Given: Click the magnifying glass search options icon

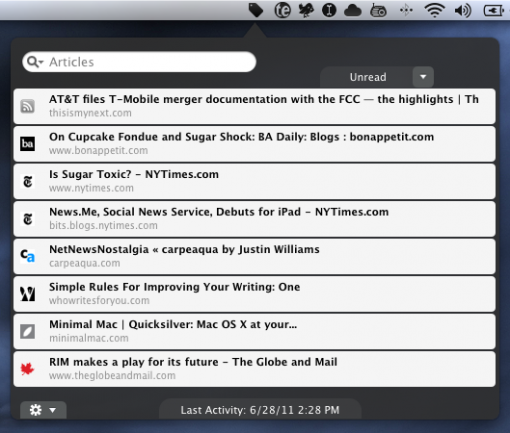Looking at the screenshot, I should point(35,62).
